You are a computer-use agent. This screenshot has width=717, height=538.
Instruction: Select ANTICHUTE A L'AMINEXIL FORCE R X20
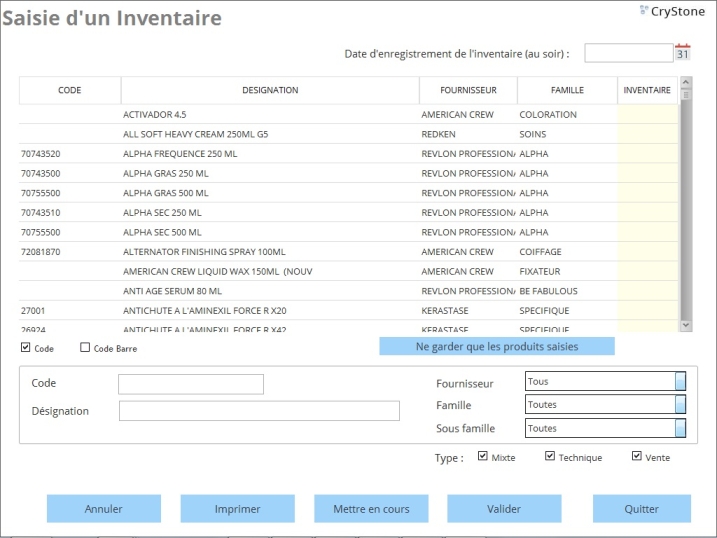(x=348, y=311)
